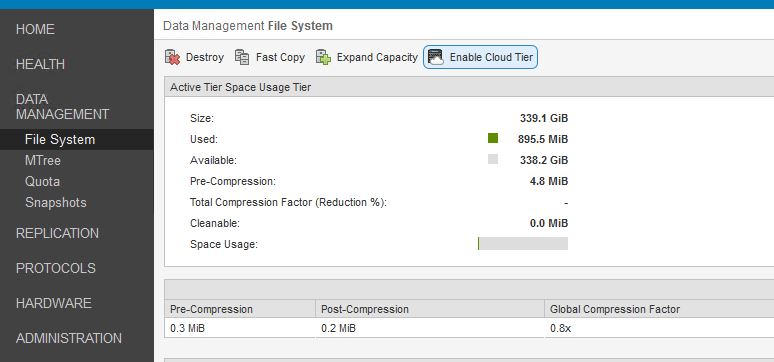Click the Destroy label in toolbar
The width and height of the screenshot is (774, 362).
click(x=205, y=57)
